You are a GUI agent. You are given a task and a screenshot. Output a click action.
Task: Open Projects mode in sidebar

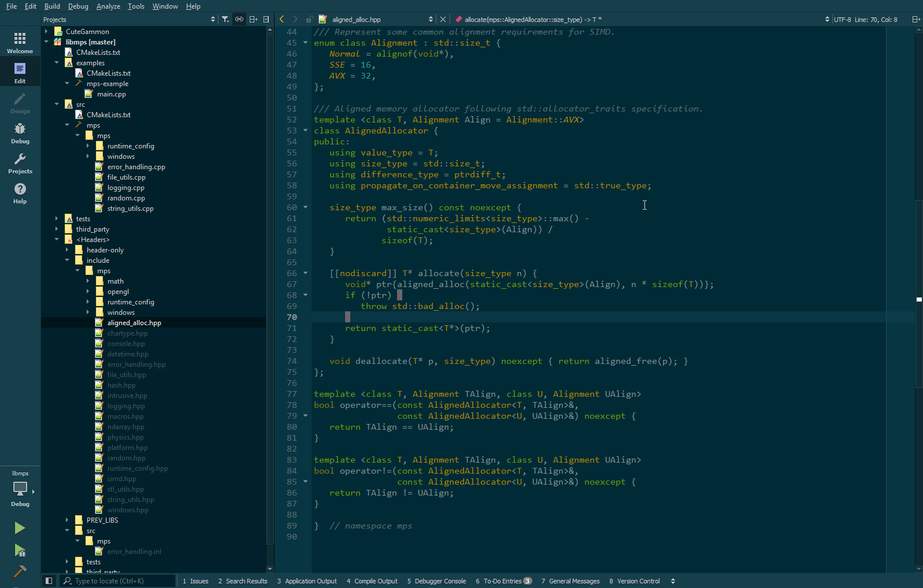click(x=20, y=163)
